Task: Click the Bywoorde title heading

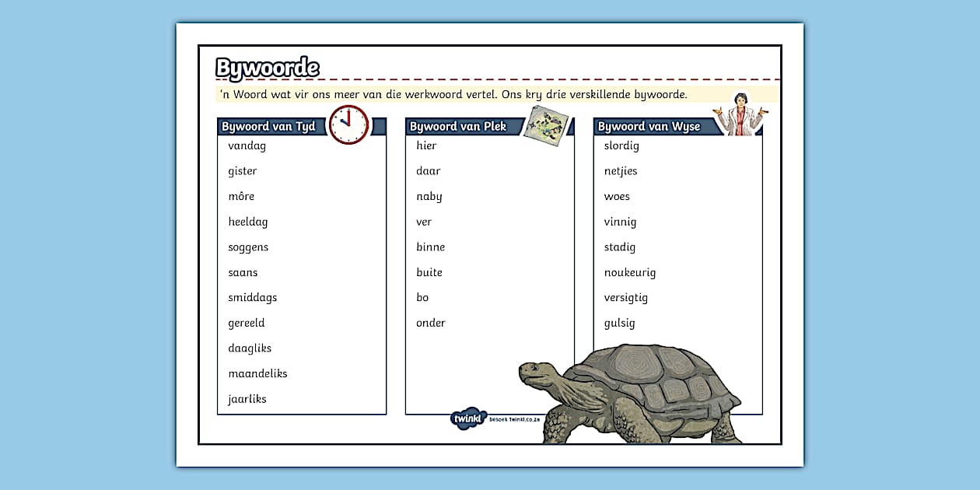Action: [x=267, y=68]
